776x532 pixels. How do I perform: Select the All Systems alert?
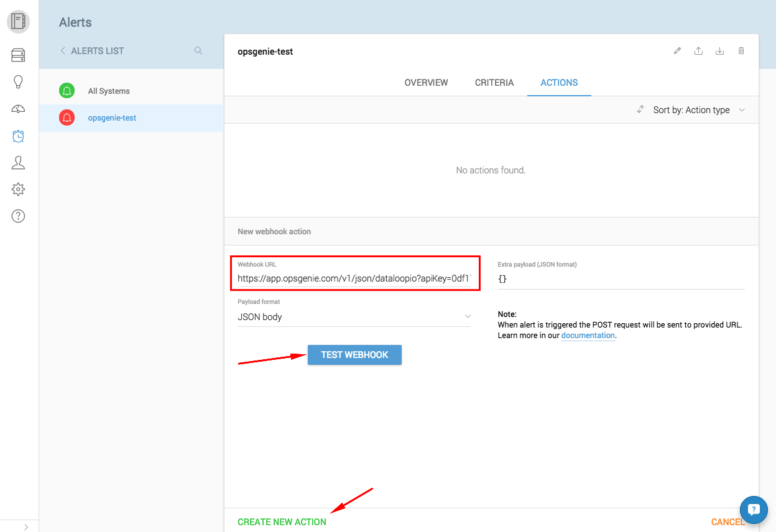point(131,91)
